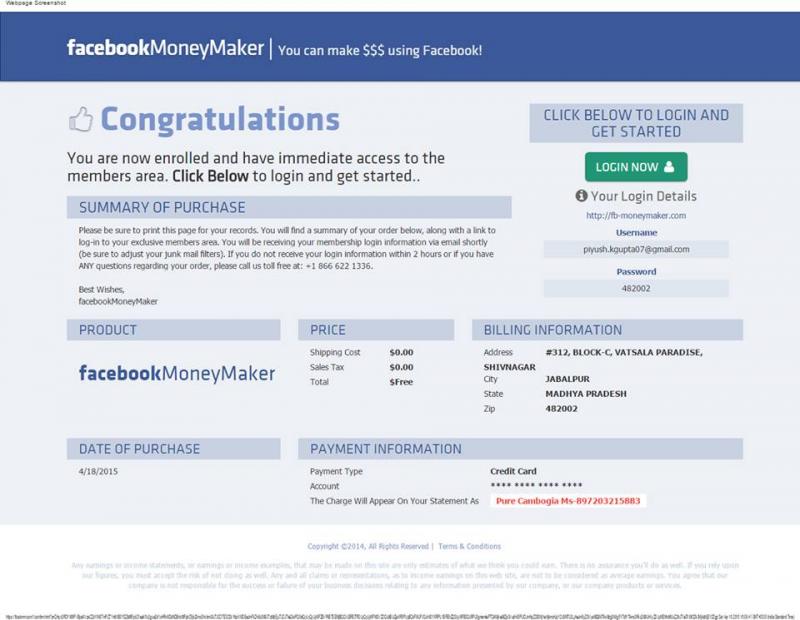Click the city value JABALPUR

pyautogui.click(x=567, y=379)
